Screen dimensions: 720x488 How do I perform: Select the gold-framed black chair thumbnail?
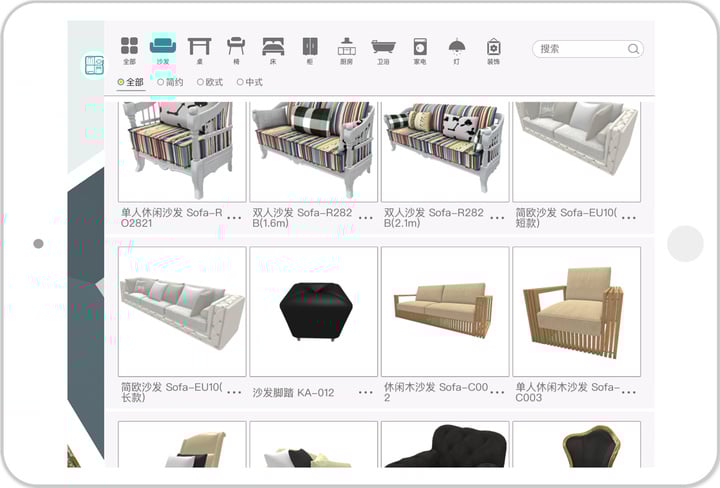[576, 444]
